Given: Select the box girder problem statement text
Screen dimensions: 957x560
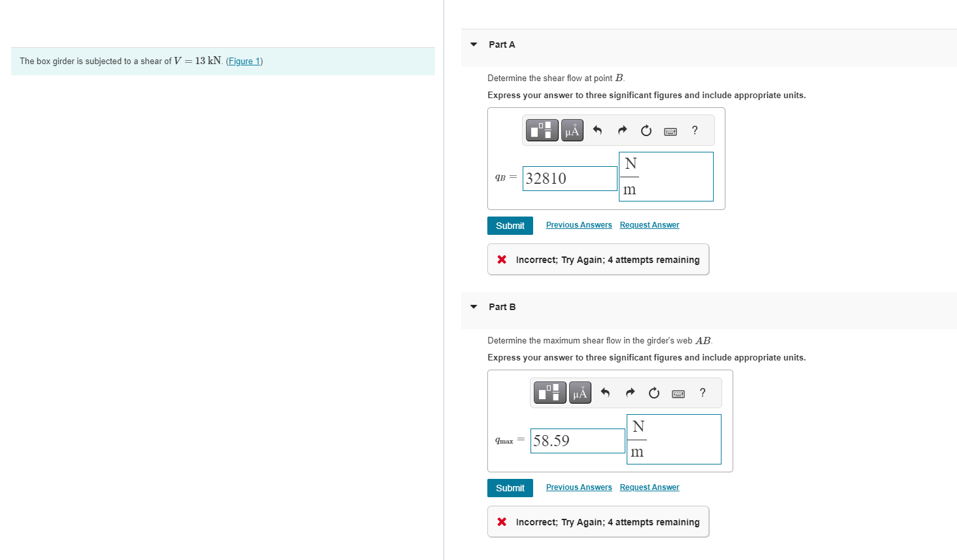Looking at the screenshot, I should pyautogui.click(x=141, y=61).
